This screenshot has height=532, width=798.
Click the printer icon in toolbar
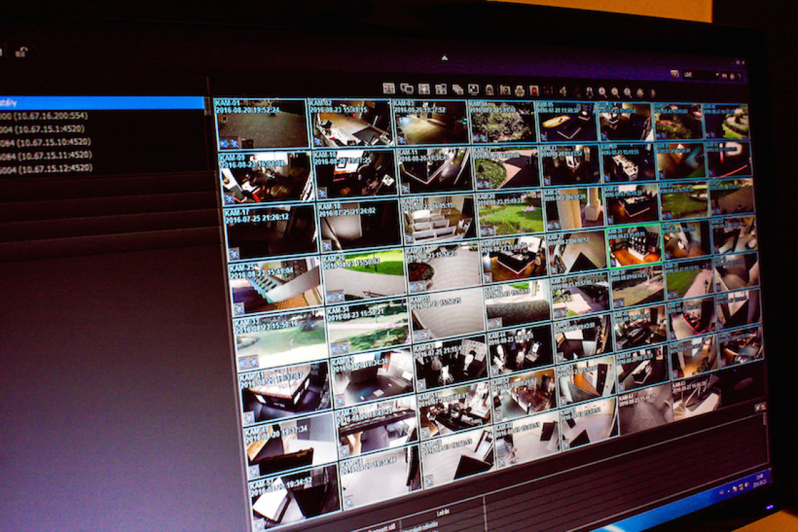pyautogui.click(x=519, y=90)
